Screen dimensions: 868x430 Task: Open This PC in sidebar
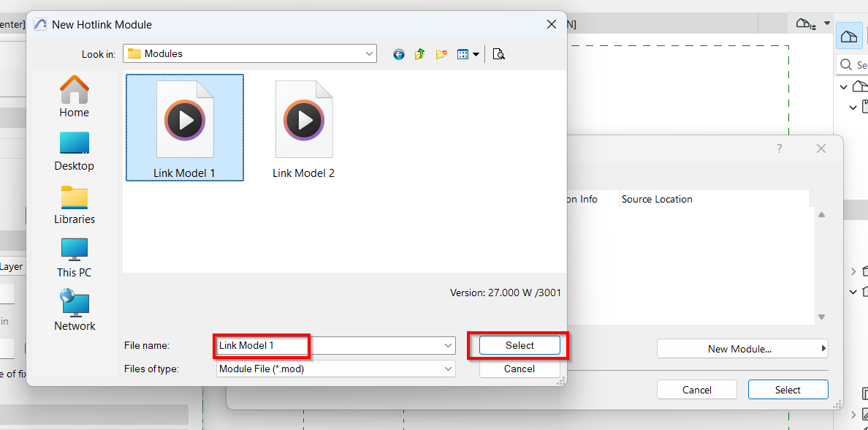coord(75,257)
